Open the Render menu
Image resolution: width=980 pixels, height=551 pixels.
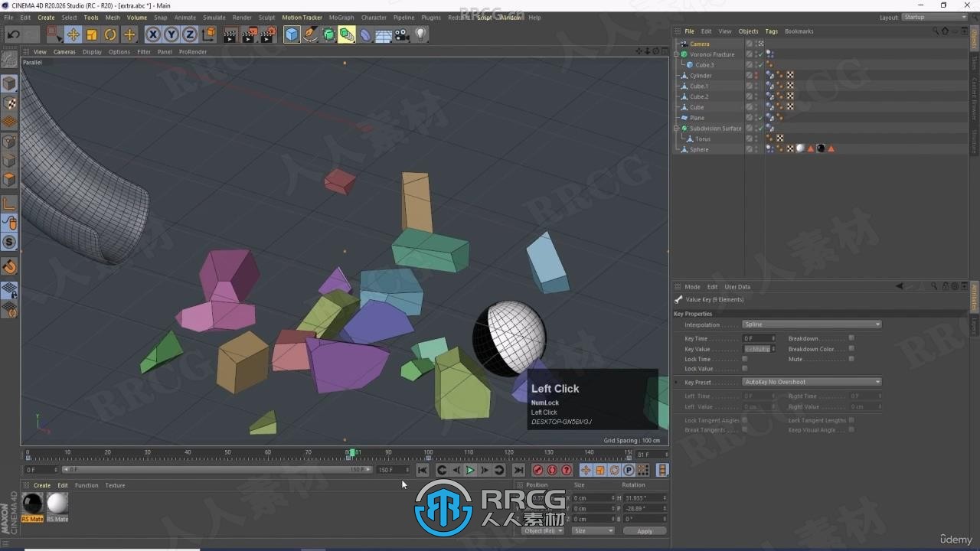pyautogui.click(x=242, y=17)
